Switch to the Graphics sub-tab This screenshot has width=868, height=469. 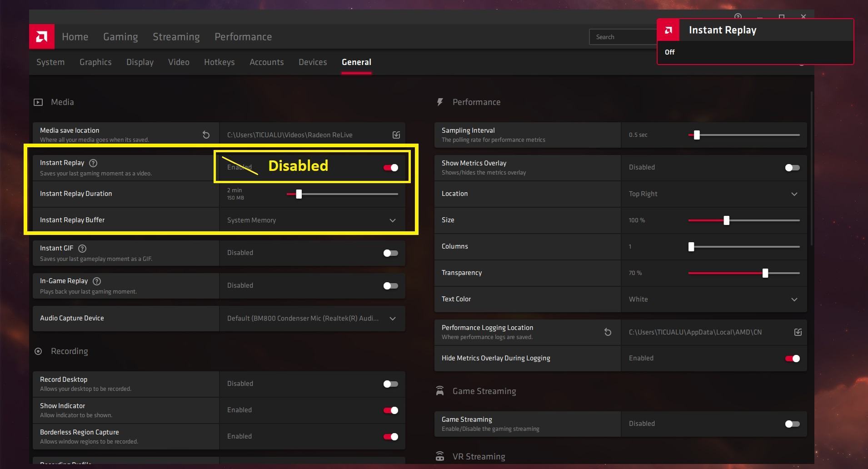point(95,62)
